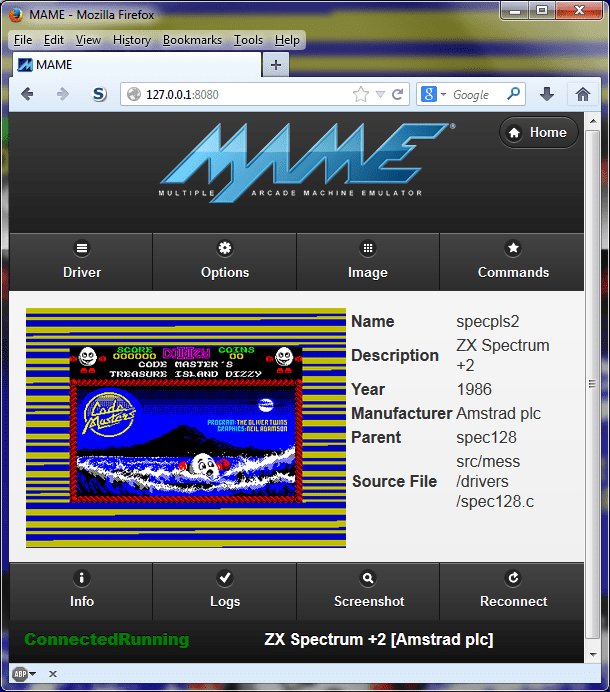This screenshot has width=610, height=692.
Task: Take a Screenshot via bottom bar
Action: (x=368, y=591)
